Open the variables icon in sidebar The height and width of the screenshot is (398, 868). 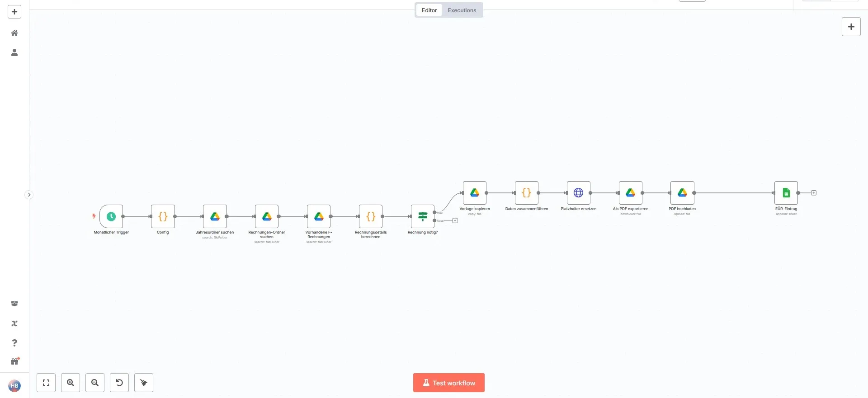tap(14, 323)
